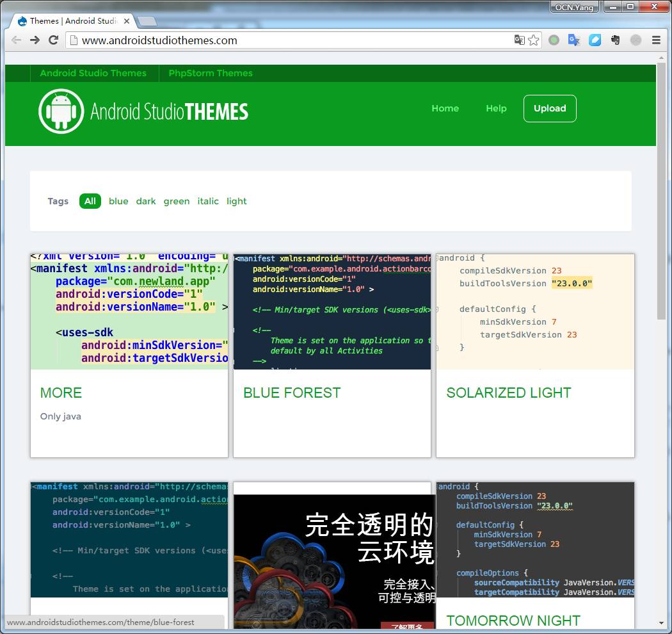Click the back navigation arrow
This screenshot has height=634, width=672.
click(x=16, y=40)
